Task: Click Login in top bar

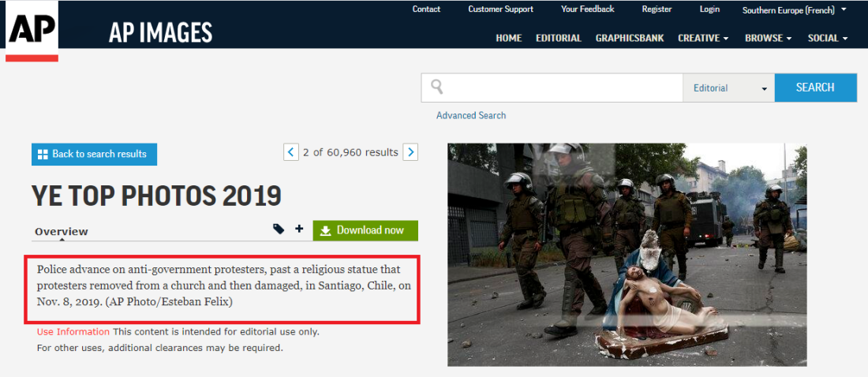Action: point(709,9)
